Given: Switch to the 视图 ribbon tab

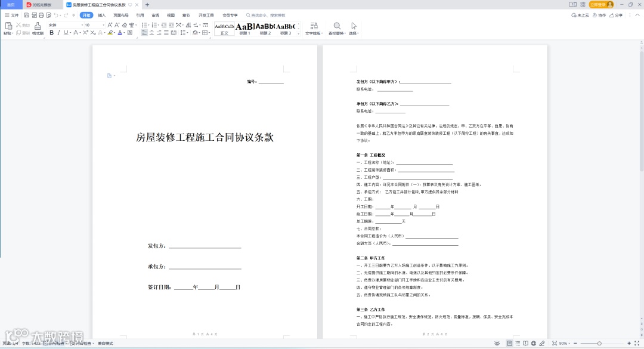Looking at the screenshot, I should click(x=171, y=15).
